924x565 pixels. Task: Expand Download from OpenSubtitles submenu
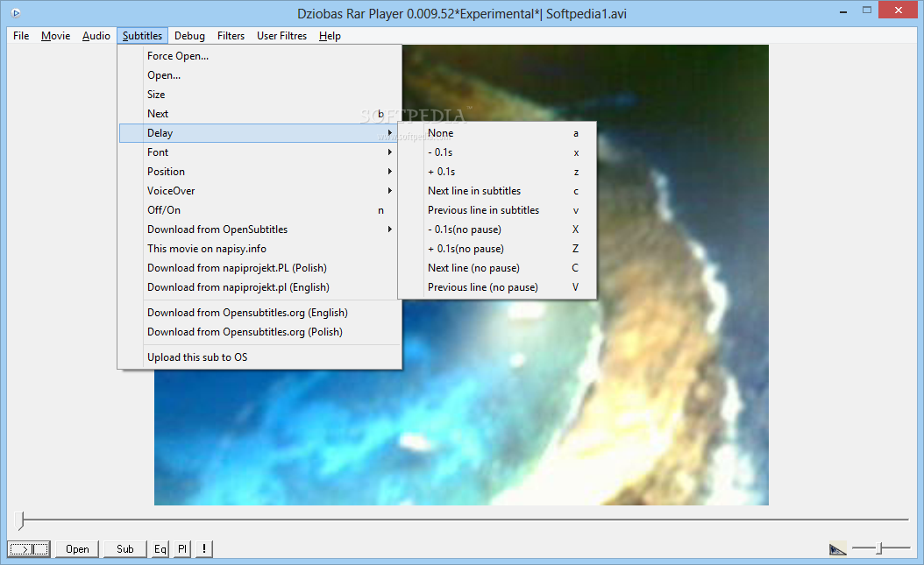click(x=259, y=230)
